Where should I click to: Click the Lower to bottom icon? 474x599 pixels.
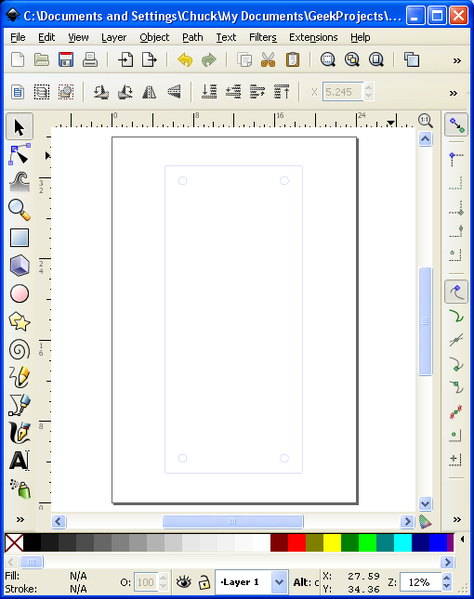(x=209, y=92)
